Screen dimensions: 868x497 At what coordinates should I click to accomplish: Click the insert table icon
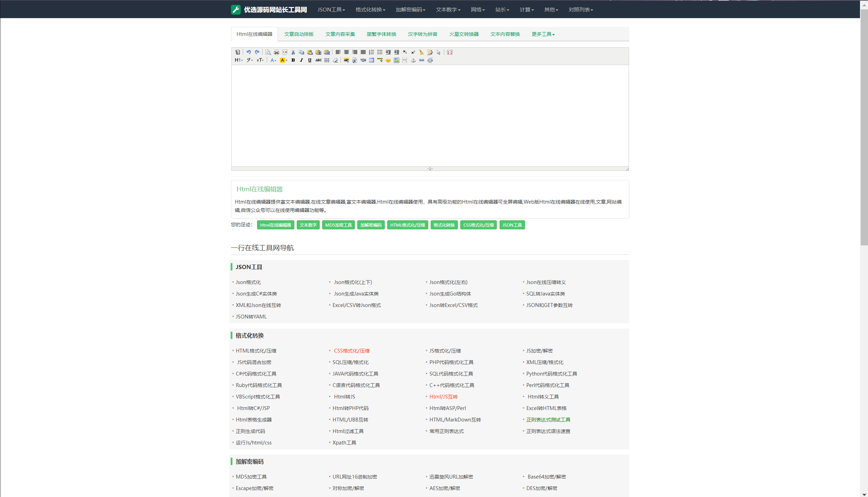pos(371,60)
